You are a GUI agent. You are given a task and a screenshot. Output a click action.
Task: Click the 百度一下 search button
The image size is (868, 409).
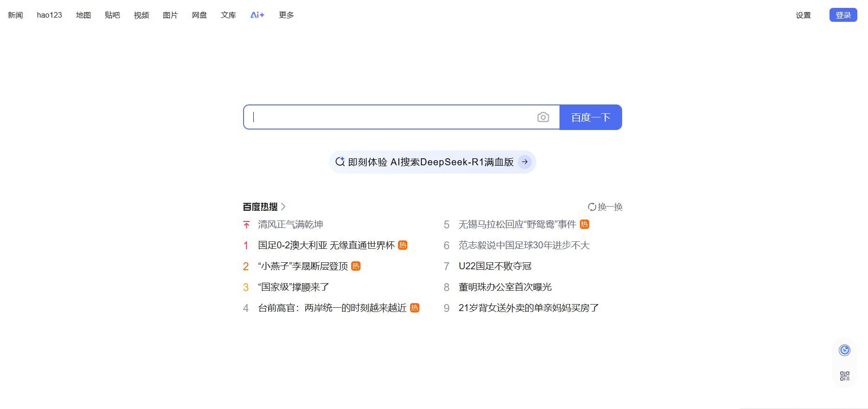591,117
